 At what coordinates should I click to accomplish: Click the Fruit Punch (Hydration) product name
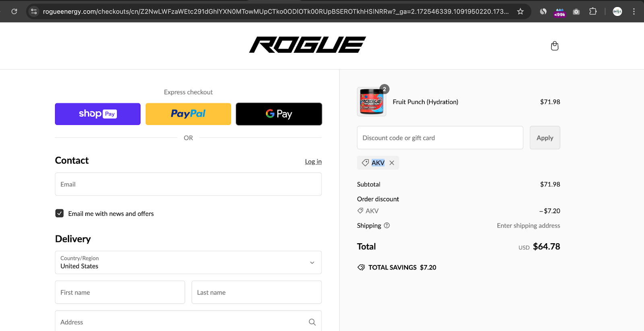point(425,102)
